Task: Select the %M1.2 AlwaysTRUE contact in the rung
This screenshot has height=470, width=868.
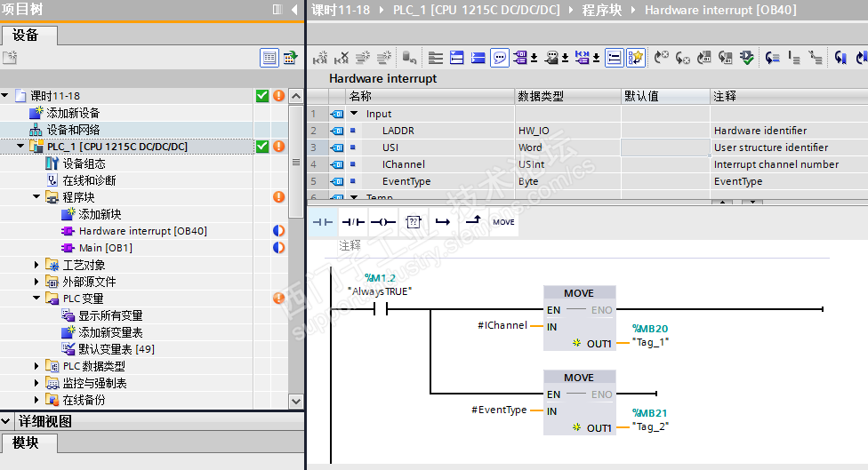Action: 381,309
